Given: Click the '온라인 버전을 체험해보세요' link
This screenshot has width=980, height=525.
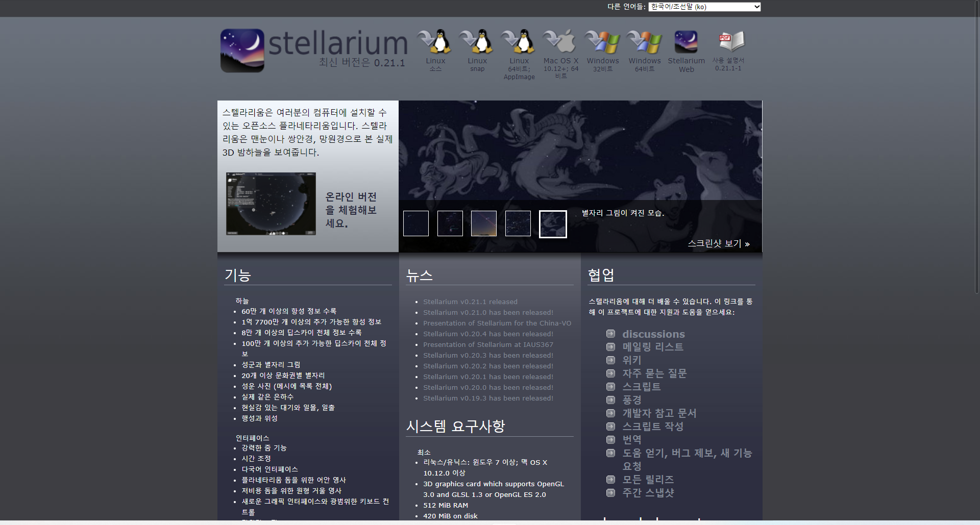Looking at the screenshot, I should point(351,210).
